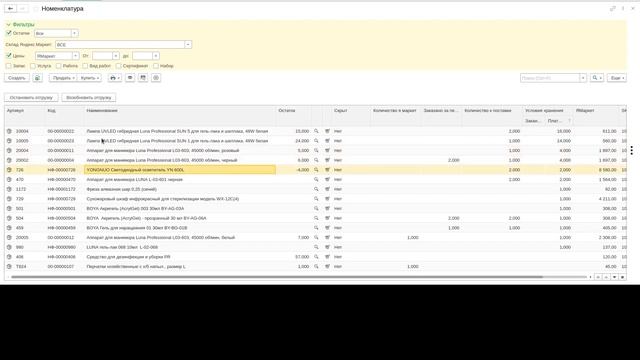Click the link icon at the window's top right
The width and height of the screenshot is (640, 360).
click(x=613, y=9)
